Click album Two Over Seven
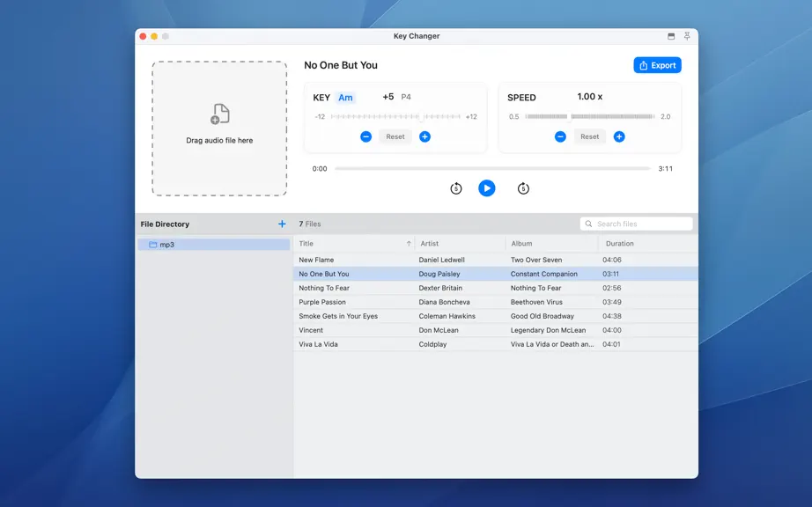 tap(536, 260)
